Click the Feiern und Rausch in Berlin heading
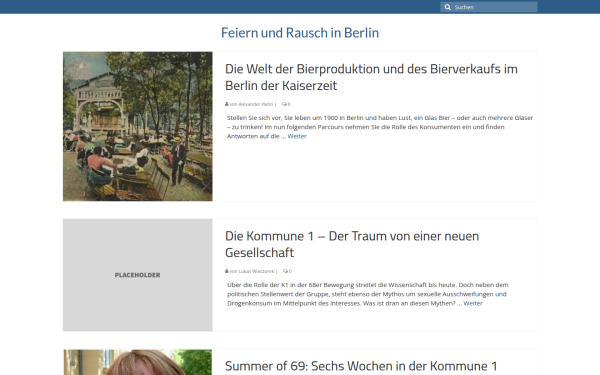600x375 pixels. click(300, 33)
